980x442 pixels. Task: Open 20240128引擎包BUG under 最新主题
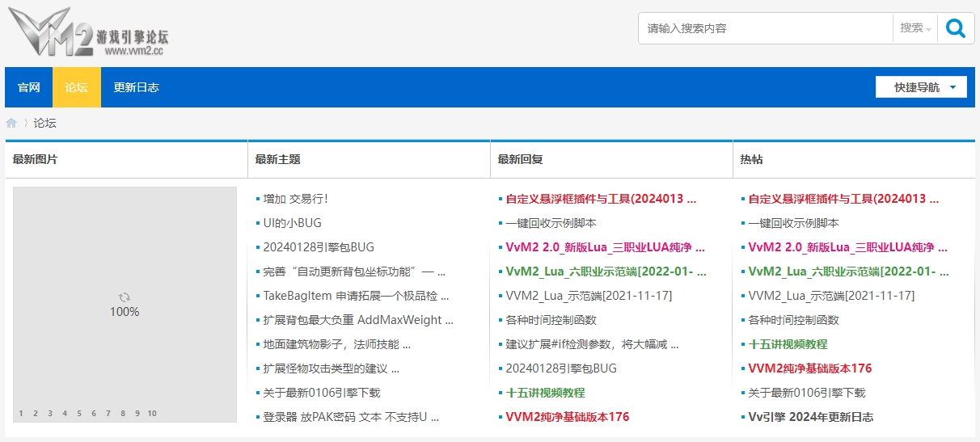[319, 247]
